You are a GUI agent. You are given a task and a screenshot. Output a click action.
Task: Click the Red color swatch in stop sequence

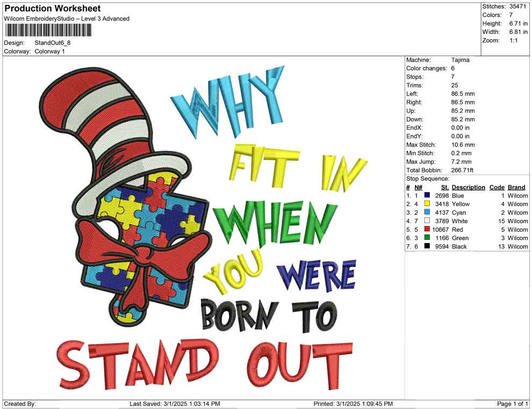coord(427,229)
